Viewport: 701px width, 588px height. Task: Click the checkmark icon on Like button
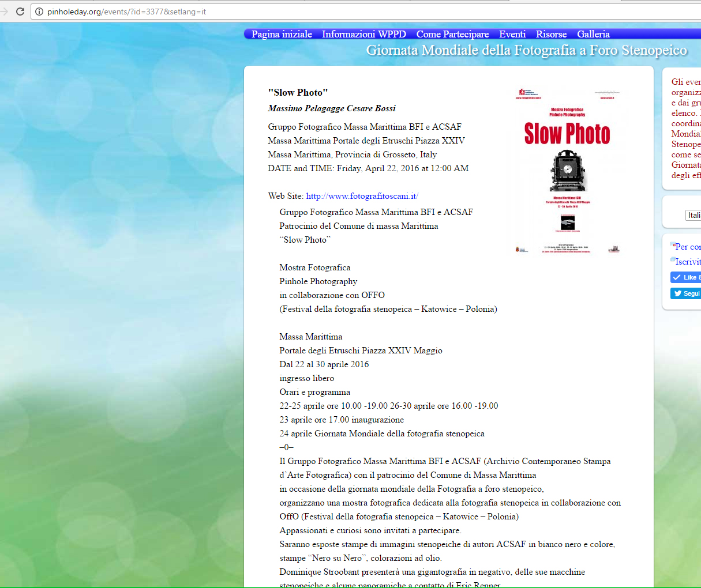[677, 277]
